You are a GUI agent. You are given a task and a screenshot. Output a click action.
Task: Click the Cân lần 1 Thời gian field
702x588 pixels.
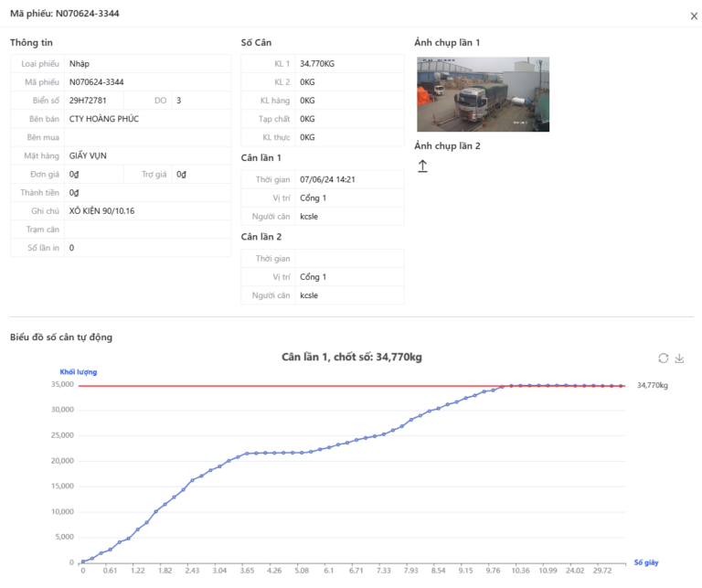point(348,179)
